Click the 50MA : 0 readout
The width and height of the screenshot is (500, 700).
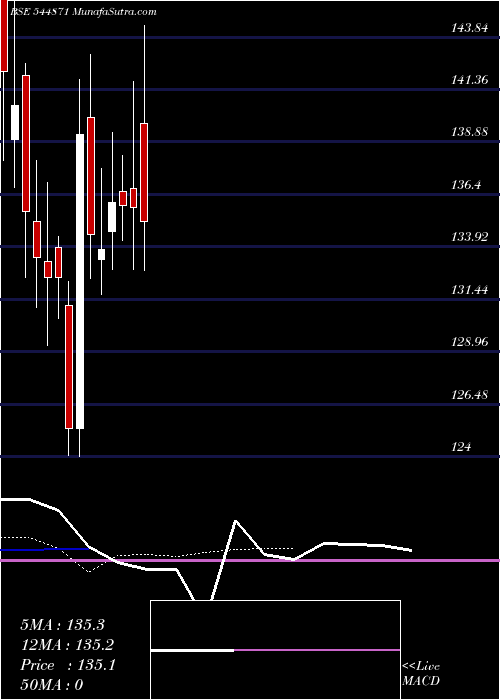(52, 685)
